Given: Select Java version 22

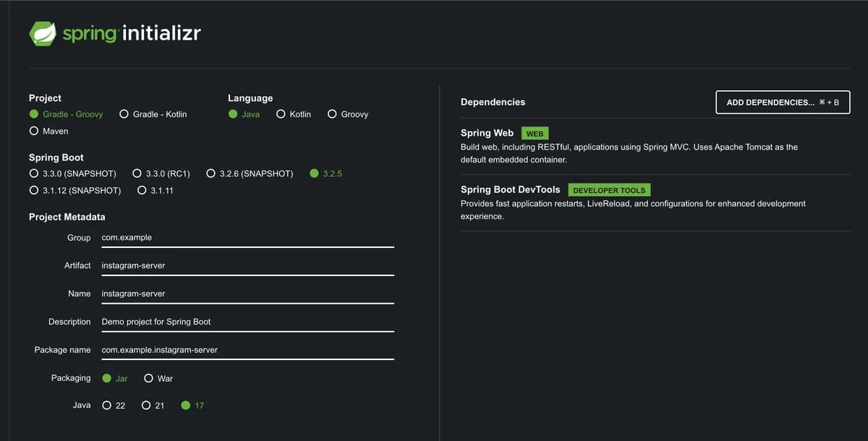Looking at the screenshot, I should [x=114, y=406].
